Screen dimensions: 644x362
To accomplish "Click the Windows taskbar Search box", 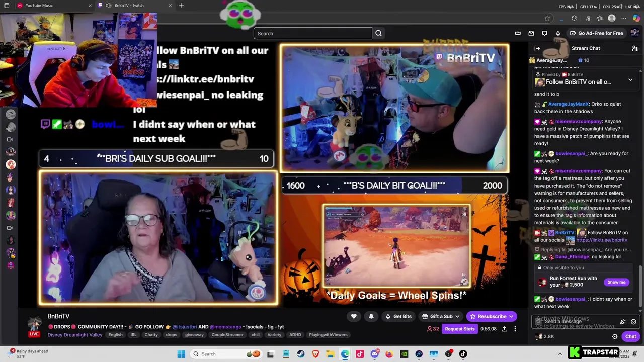I will (x=225, y=354).
